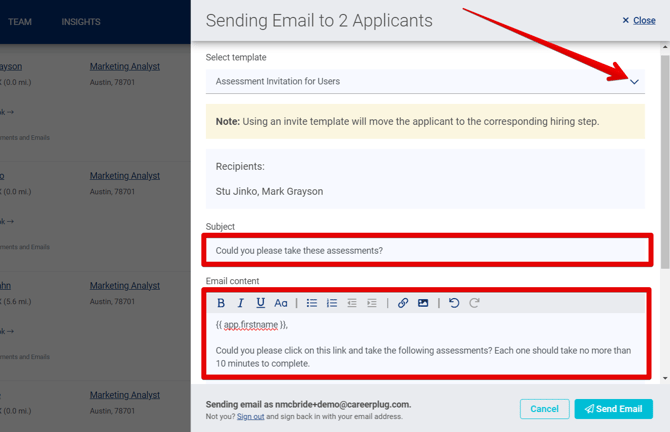Underline selected email text
670x432 pixels.
(260, 303)
